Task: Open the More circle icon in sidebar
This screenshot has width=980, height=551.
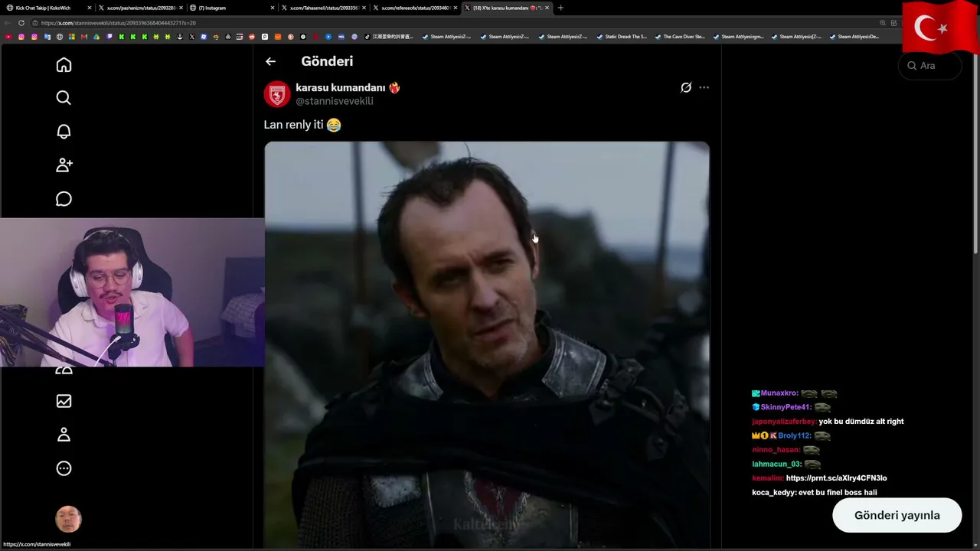Action: coord(64,468)
